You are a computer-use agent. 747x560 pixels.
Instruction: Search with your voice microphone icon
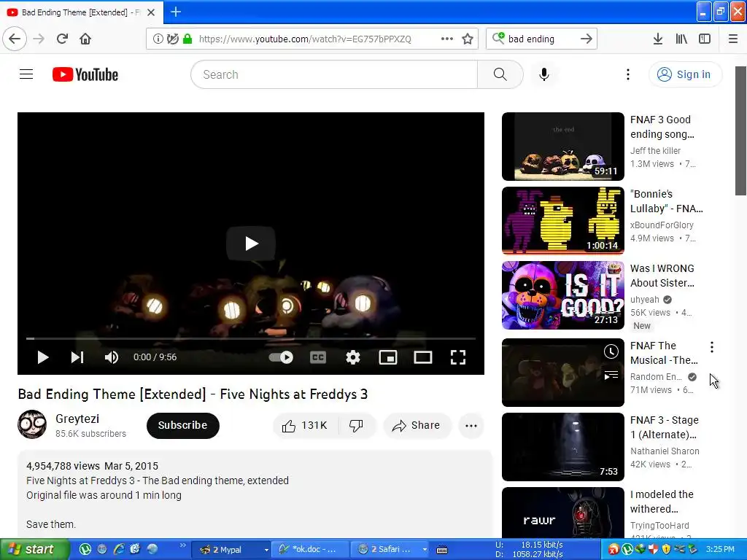pos(544,74)
